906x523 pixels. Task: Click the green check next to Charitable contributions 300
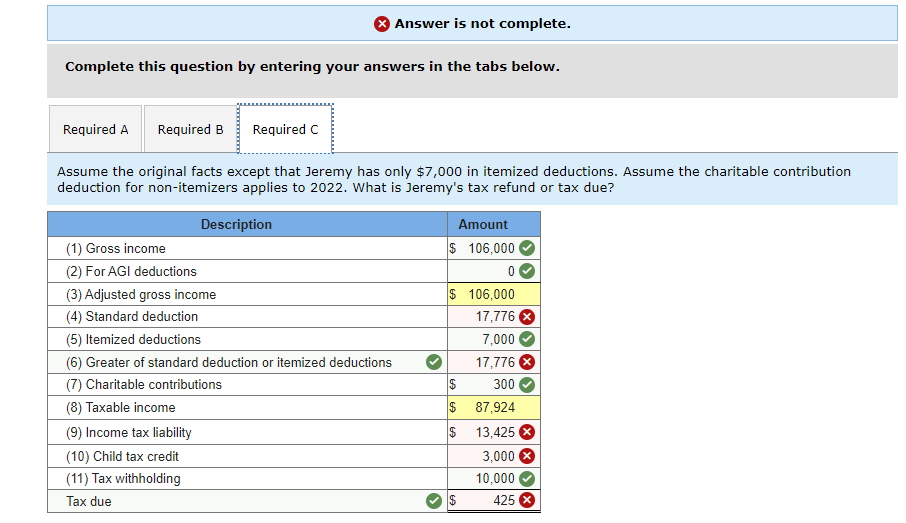pos(526,385)
